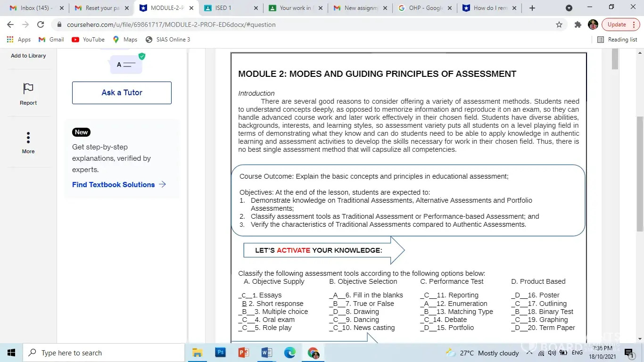Open PowerPoint from the taskbar

(x=243, y=353)
